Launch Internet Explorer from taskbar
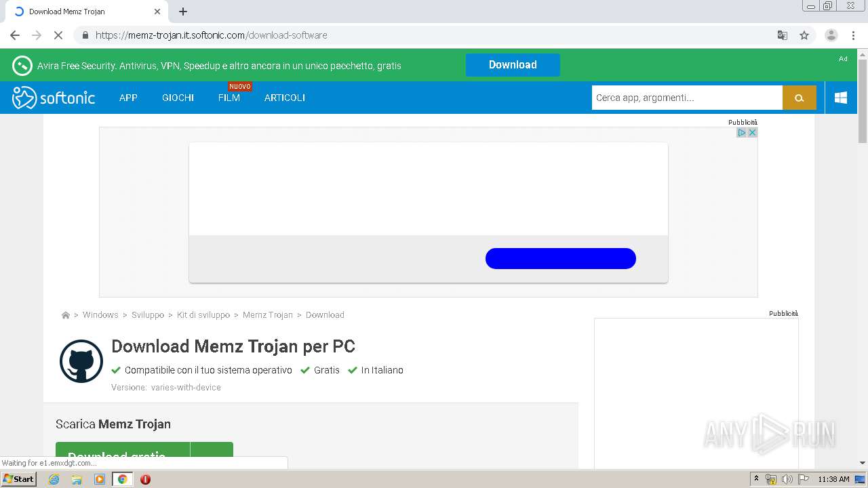The height and width of the screenshot is (488, 868). tap(54, 479)
